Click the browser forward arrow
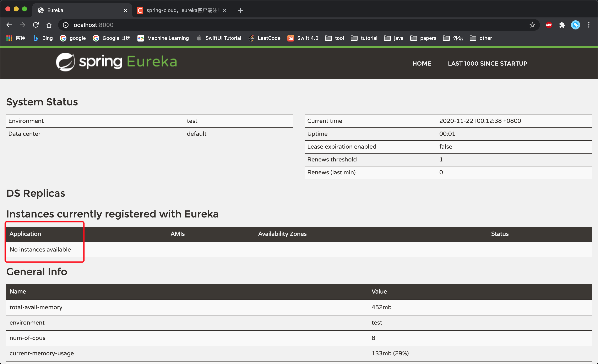This screenshot has width=598, height=364. point(22,25)
